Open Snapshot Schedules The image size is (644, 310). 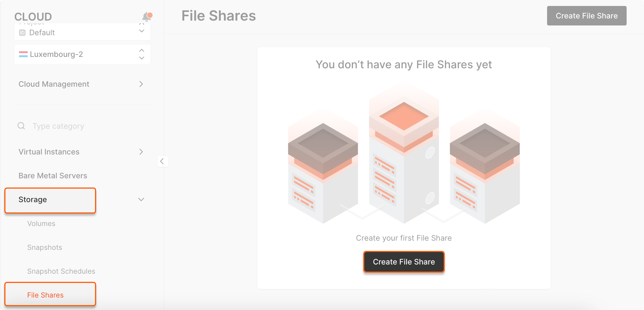pos(61,271)
